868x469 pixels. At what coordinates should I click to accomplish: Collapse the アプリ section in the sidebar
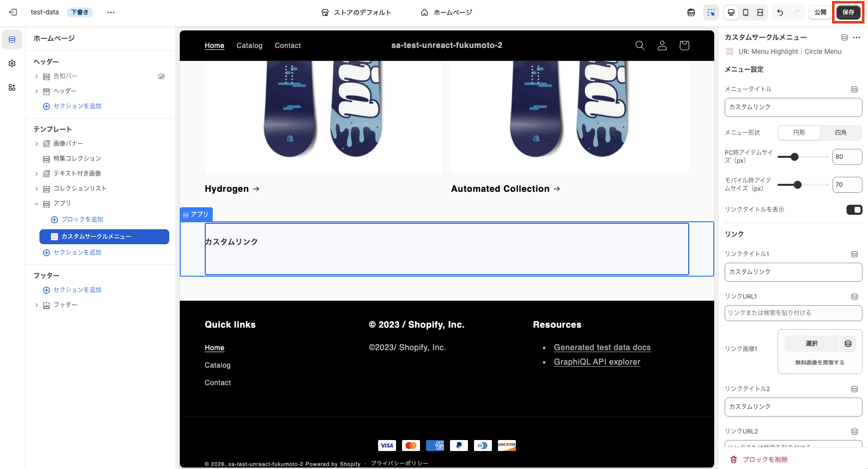pyautogui.click(x=36, y=203)
